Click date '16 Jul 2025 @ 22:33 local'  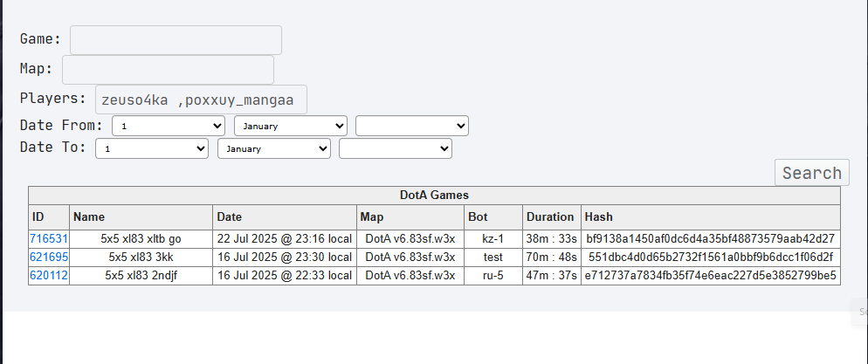(285, 276)
